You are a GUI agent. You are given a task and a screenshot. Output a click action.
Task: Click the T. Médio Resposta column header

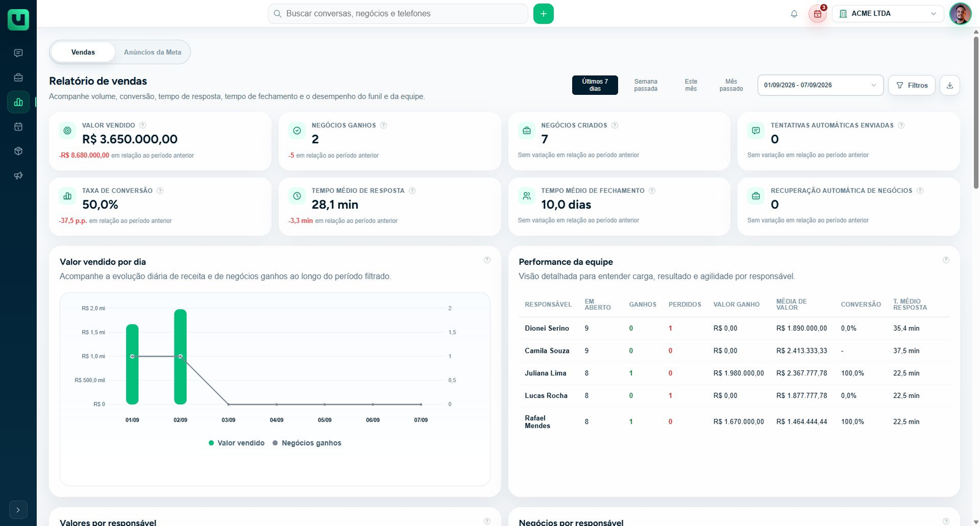coord(910,304)
